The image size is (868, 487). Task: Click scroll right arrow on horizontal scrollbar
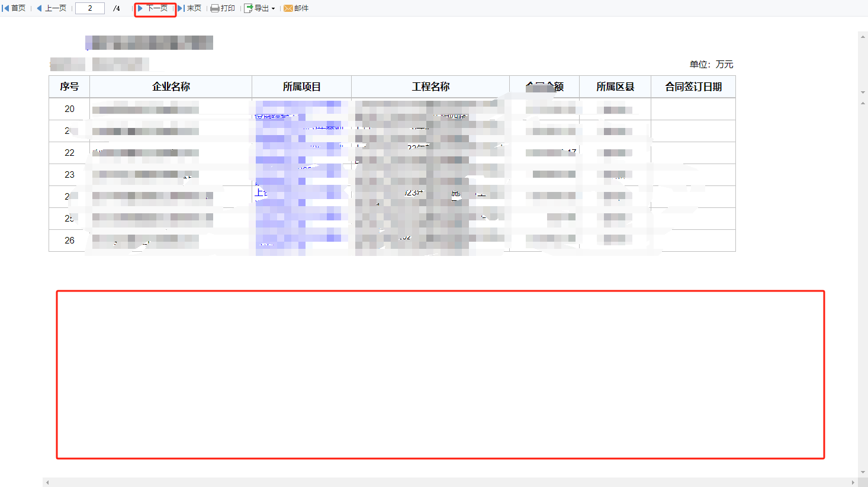pos(853,482)
